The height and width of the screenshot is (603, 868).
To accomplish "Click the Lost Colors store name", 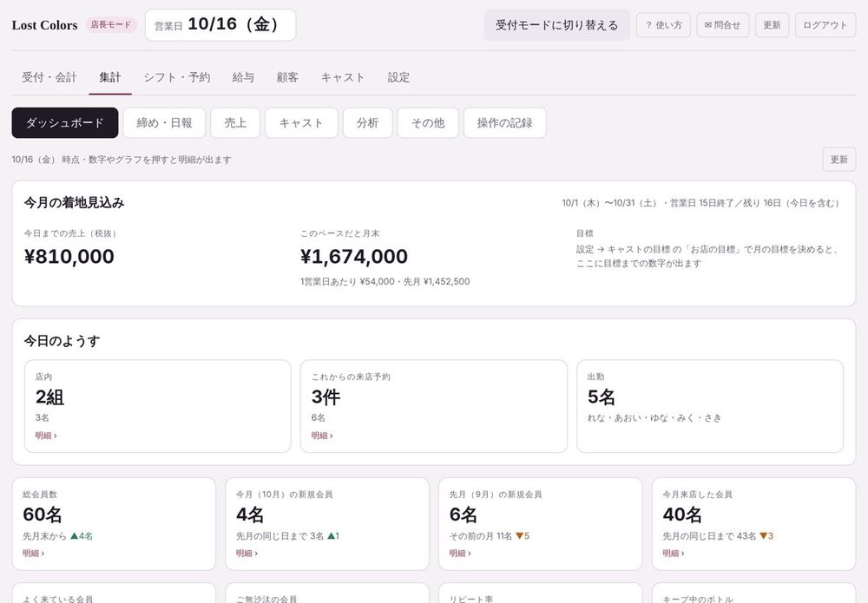I will point(45,25).
